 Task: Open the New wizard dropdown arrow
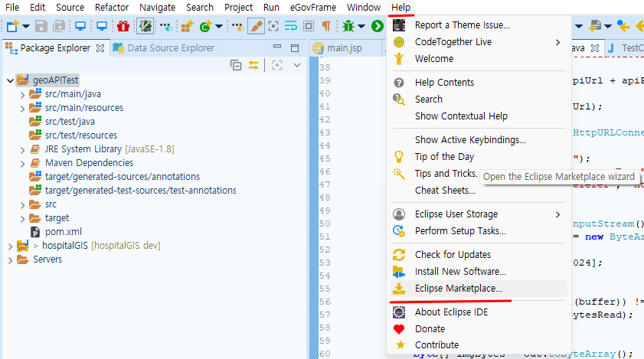[x=26, y=27]
